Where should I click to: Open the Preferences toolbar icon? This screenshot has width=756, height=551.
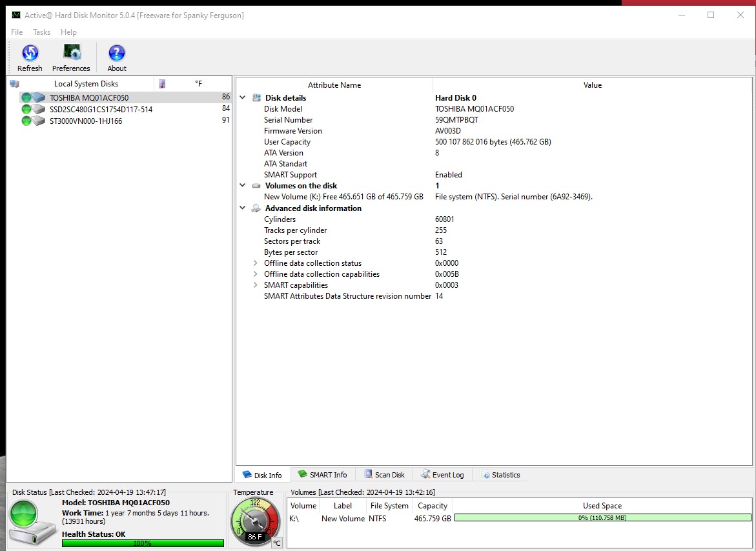[x=72, y=54]
